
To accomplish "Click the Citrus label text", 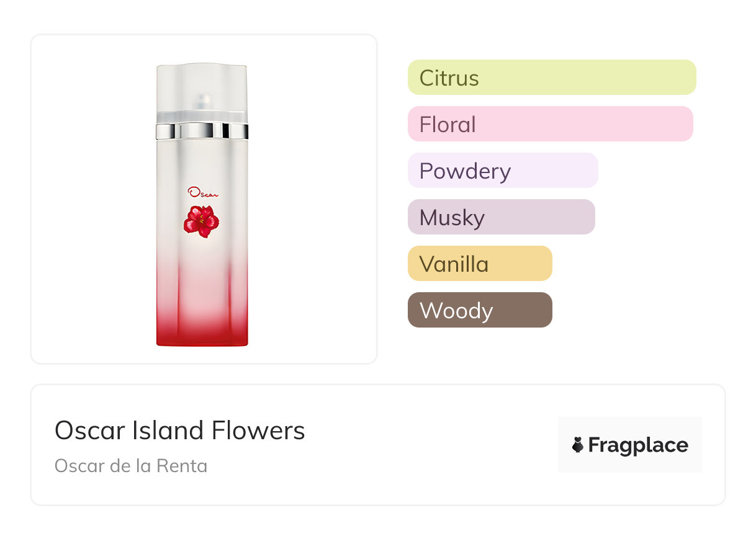I will click(449, 78).
